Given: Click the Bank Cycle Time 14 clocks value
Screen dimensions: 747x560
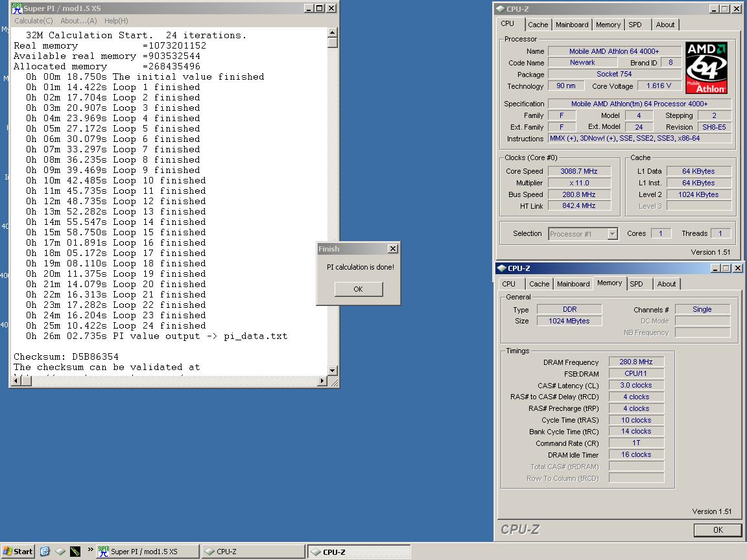Looking at the screenshot, I should pyautogui.click(x=636, y=432).
